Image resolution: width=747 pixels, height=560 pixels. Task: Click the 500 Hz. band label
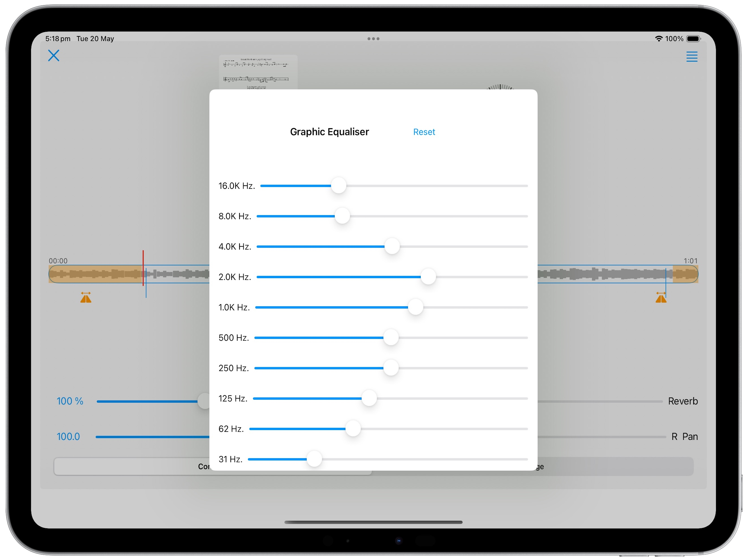(234, 338)
